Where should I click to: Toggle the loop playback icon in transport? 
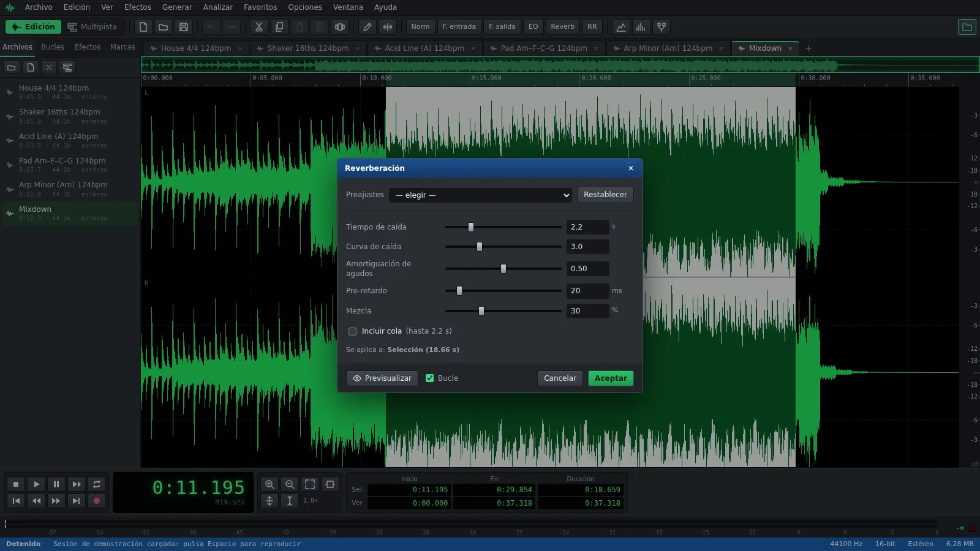(x=96, y=484)
